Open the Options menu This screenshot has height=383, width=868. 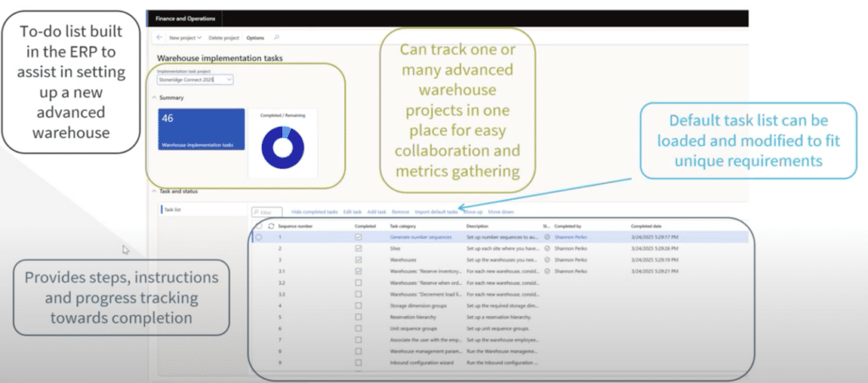coord(255,38)
